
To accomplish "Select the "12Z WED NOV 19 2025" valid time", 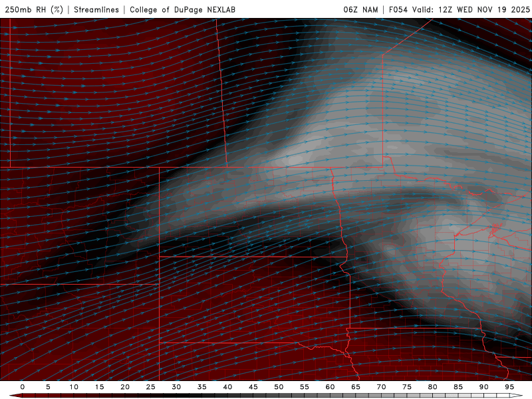I will tap(484, 9).
